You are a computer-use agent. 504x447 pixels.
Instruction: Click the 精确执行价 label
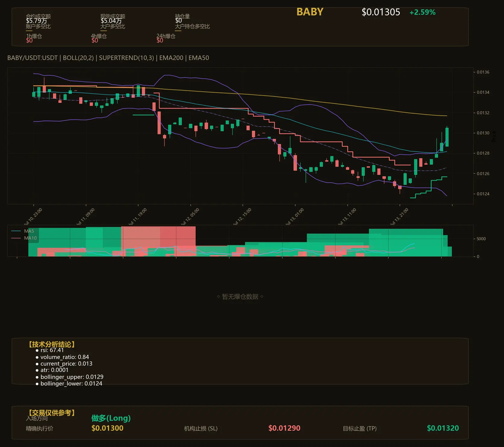39,429
